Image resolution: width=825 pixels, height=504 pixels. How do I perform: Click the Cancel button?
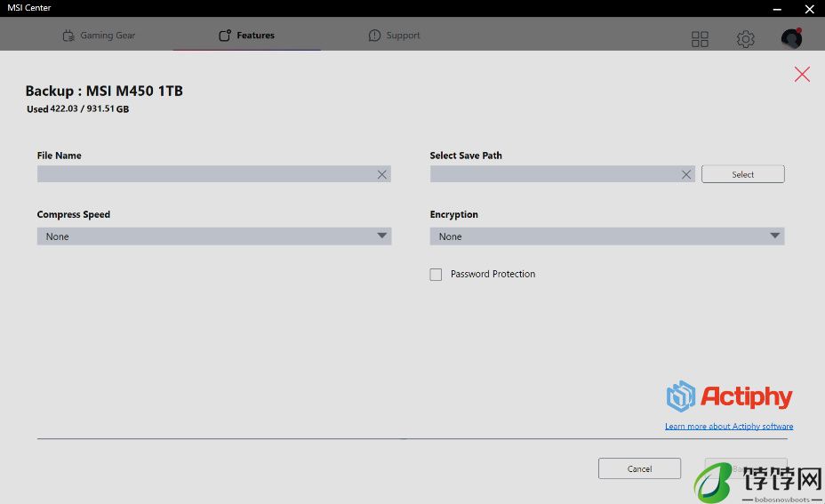pos(639,468)
